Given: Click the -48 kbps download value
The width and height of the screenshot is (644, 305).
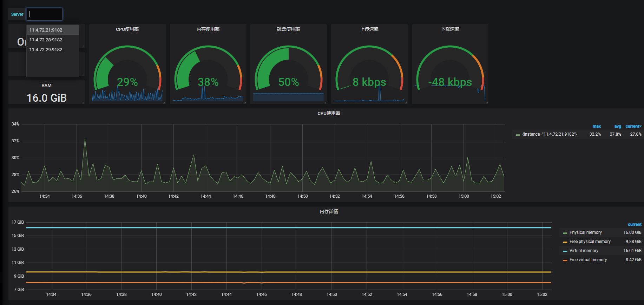Looking at the screenshot, I should (450, 82).
